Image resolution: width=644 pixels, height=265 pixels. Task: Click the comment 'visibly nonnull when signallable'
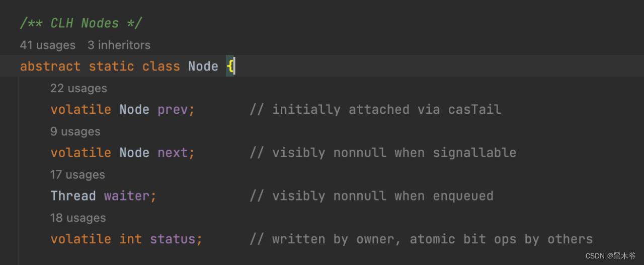click(x=383, y=153)
